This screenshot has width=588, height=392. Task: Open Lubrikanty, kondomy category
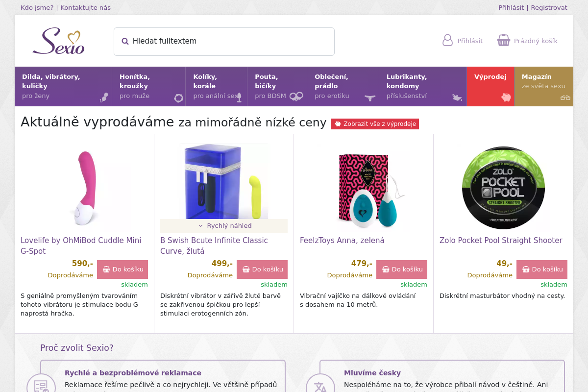[x=423, y=86]
